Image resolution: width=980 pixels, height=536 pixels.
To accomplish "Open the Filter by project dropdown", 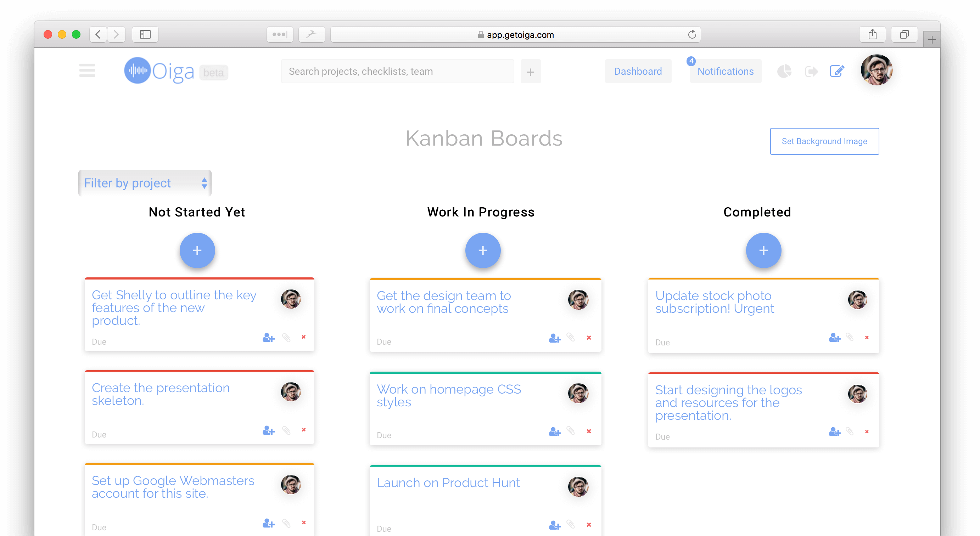I will [145, 183].
